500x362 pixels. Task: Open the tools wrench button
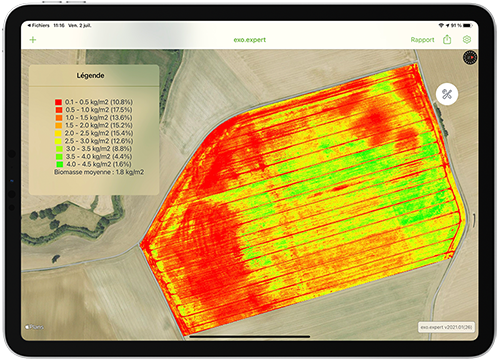click(447, 94)
